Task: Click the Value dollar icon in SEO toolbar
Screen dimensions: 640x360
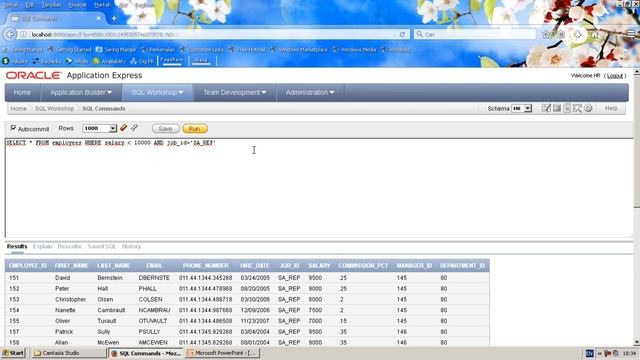Action: pos(6,61)
